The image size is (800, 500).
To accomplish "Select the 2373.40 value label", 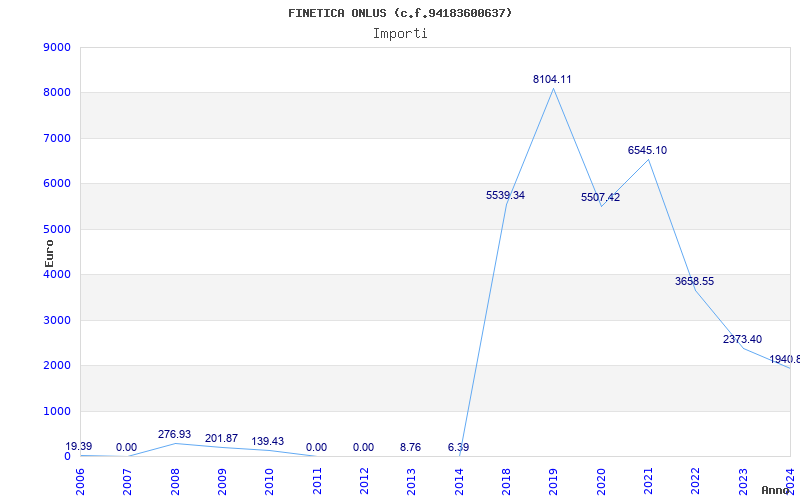I will [742, 339].
